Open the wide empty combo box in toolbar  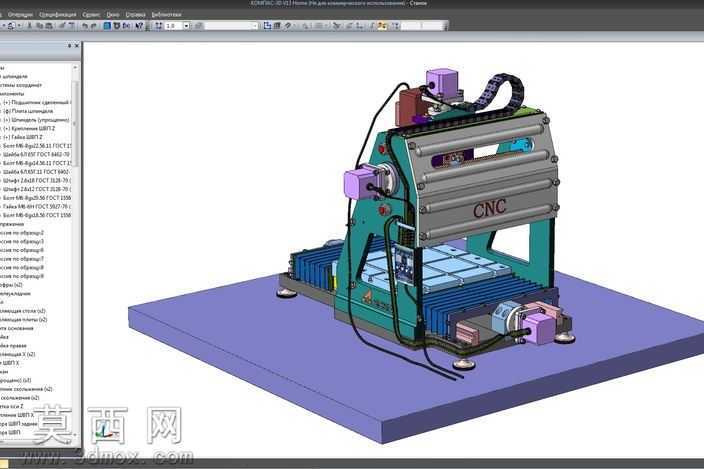pyautogui.click(x=232, y=26)
